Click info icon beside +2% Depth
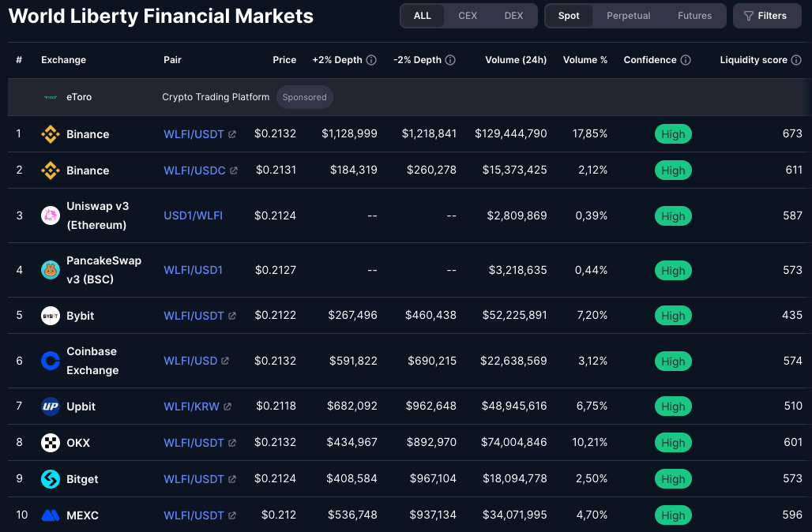 pyautogui.click(x=371, y=60)
